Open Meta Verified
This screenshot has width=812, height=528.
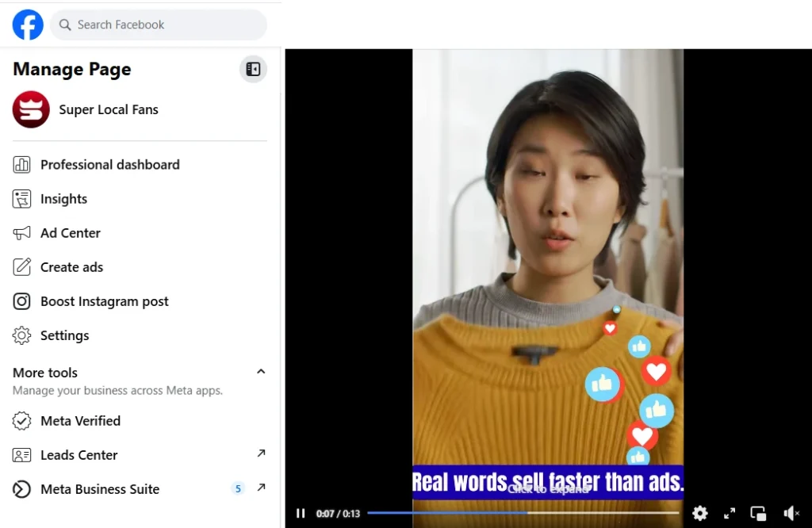[80, 420]
